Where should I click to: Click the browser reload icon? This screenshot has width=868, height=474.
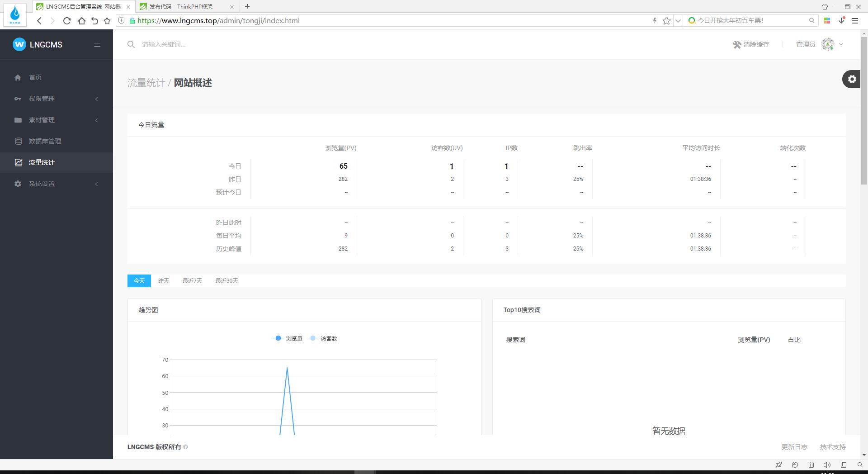coord(67,21)
